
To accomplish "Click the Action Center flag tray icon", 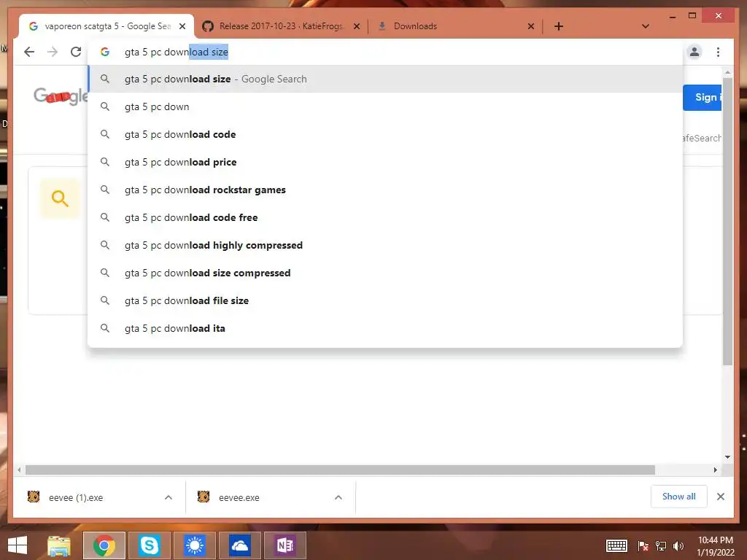I will pos(643,545).
